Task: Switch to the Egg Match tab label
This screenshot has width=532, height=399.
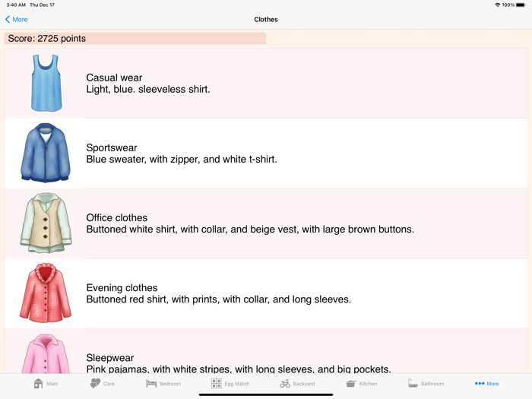Action: (237, 384)
